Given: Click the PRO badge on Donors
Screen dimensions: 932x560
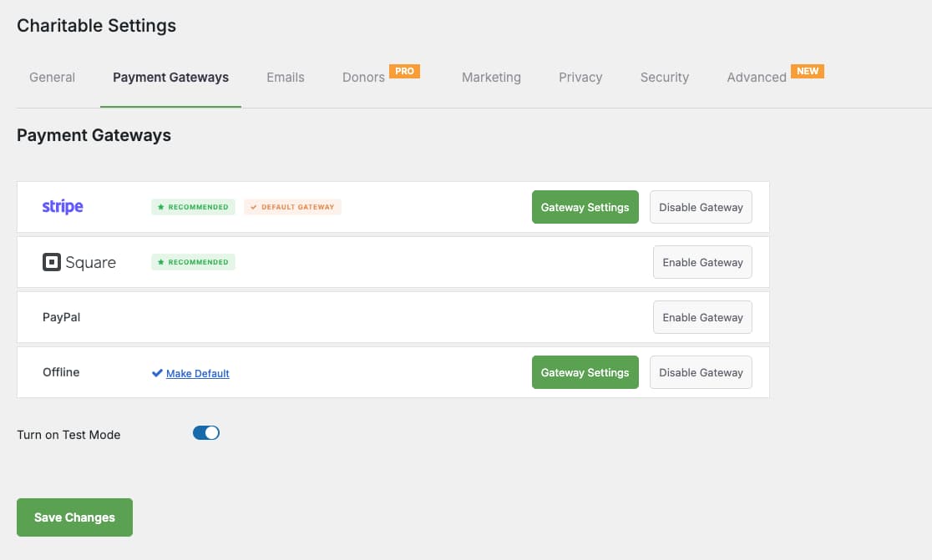Looking at the screenshot, I should (x=404, y=72).
